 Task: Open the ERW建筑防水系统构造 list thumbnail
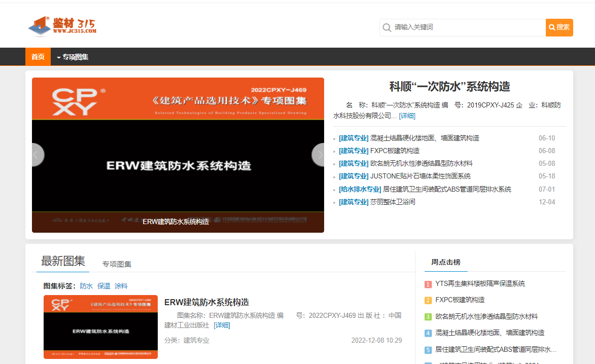(100, 327)
